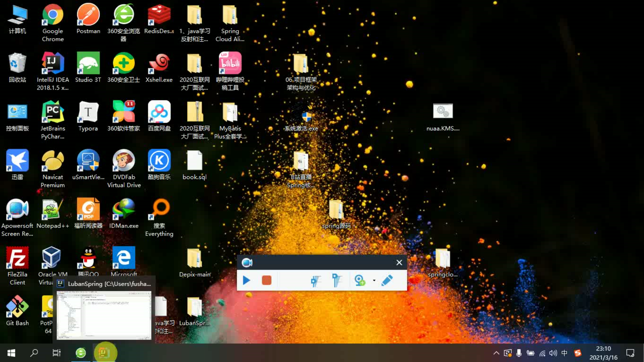Image resolution: width=644 pixels, height=362 pixels.
Task: Open the LubanSpring IntelliJ window preview thumbnail
Action: (104, 315)
